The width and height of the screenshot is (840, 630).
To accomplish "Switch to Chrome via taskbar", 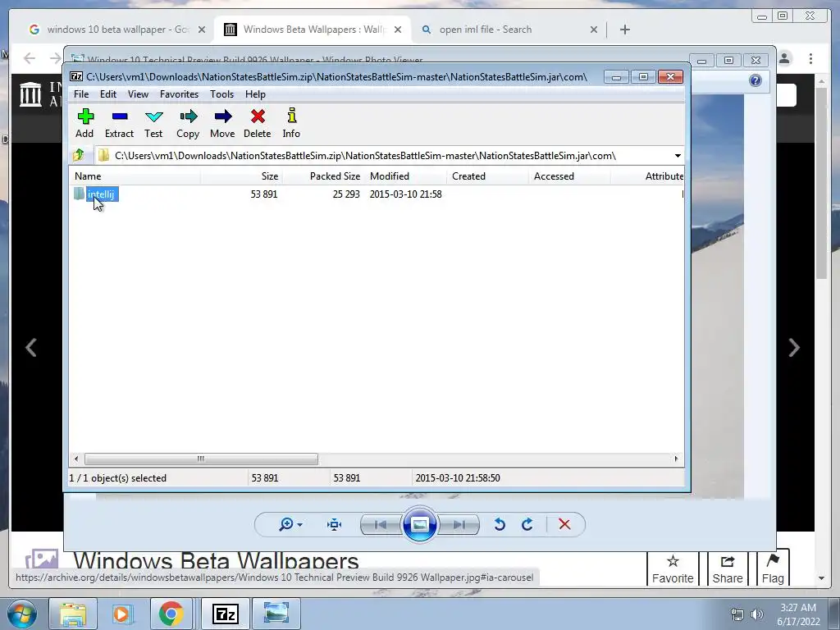I will [171, 614].
